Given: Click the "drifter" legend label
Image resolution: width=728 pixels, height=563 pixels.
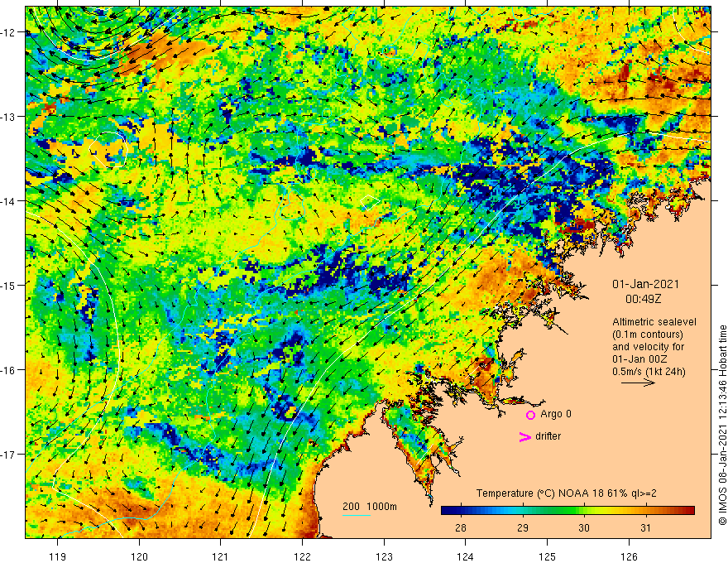Looking at the screenshot, I should pyautogui.click(x=548, y=436).
